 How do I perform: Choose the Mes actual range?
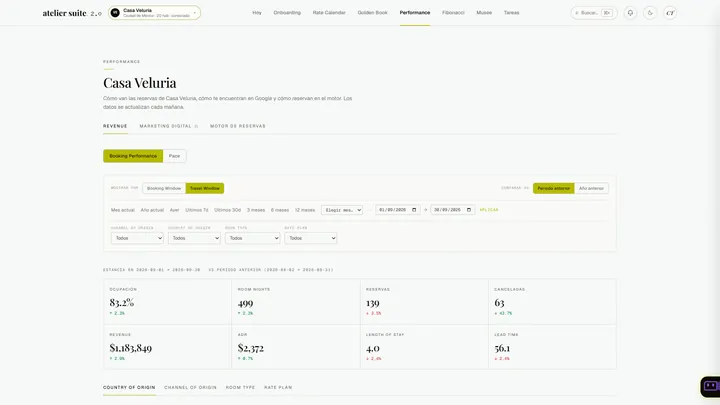[123, 210]
